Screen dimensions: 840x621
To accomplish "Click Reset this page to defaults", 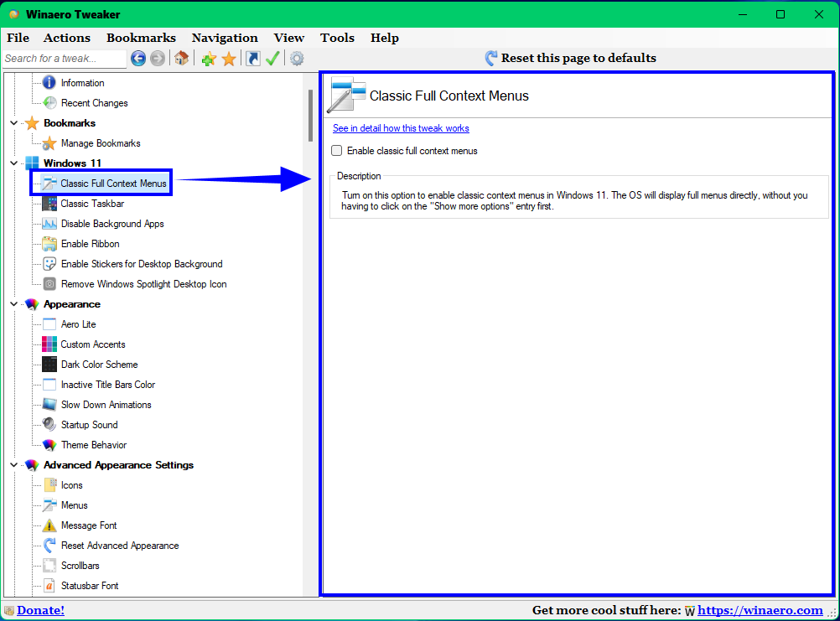I will tap(571, 58).
